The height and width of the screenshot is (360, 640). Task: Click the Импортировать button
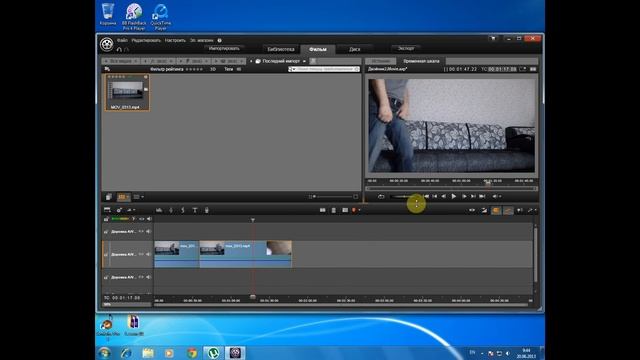point(224,49)
